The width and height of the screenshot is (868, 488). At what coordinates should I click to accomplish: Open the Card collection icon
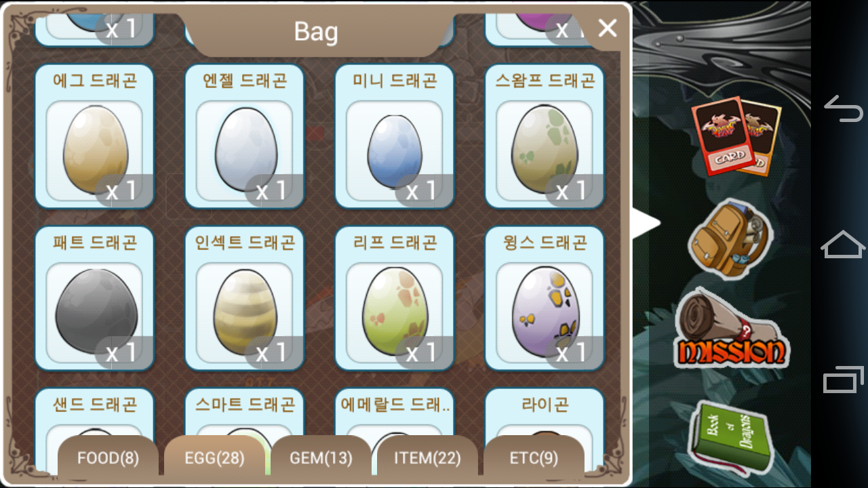pyautogui.click(x=736, y=136)
